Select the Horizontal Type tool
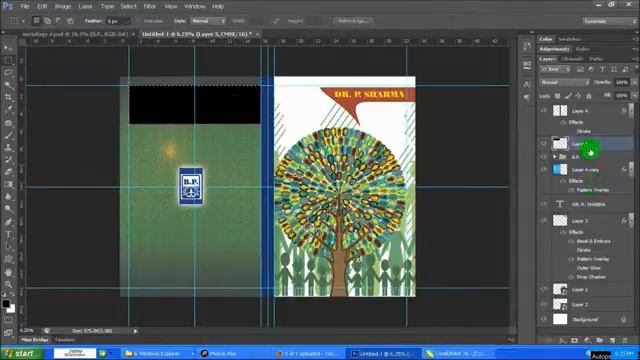 [8, 234]
